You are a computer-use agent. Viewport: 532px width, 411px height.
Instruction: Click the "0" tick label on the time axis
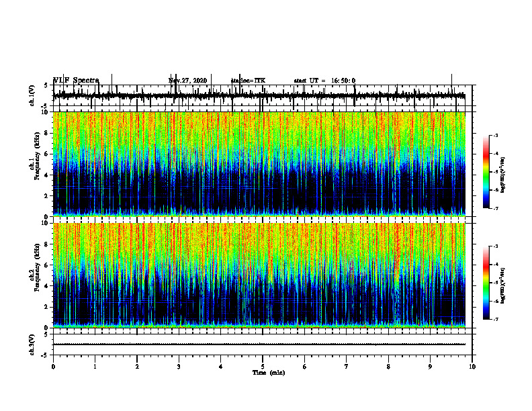[53, 367]
